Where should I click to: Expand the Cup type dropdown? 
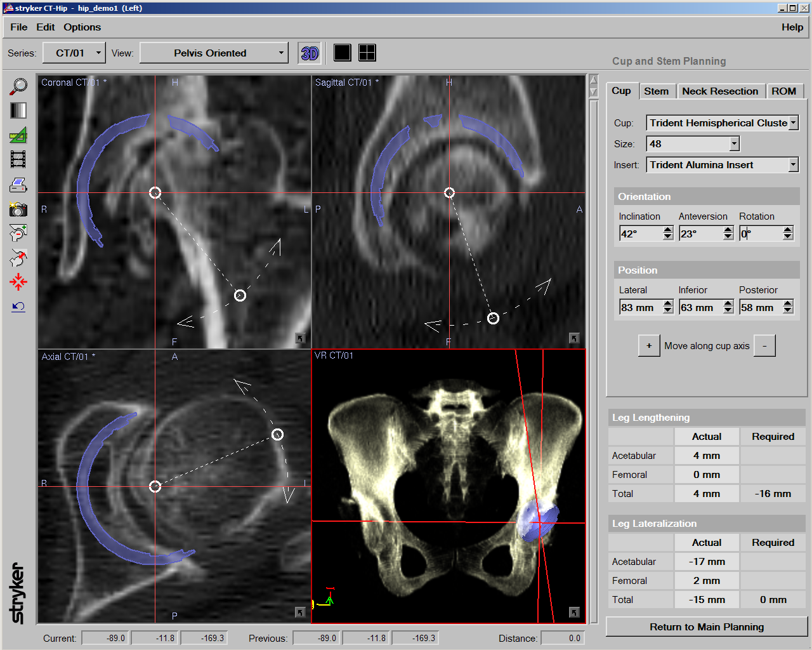tap(793, 123)
